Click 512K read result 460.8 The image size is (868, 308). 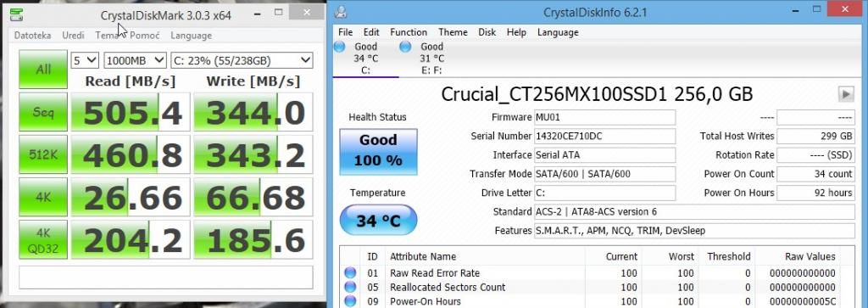click(x=131, y=154)
